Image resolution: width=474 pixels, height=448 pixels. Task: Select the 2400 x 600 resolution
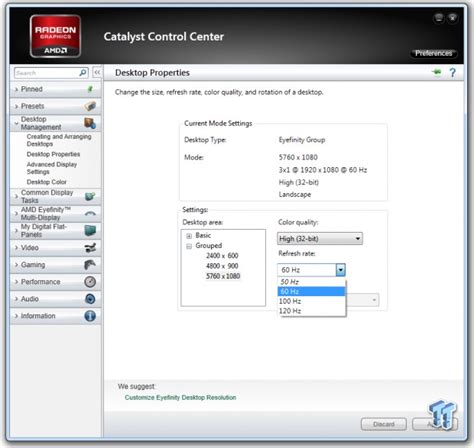click(x=222, y=256)
